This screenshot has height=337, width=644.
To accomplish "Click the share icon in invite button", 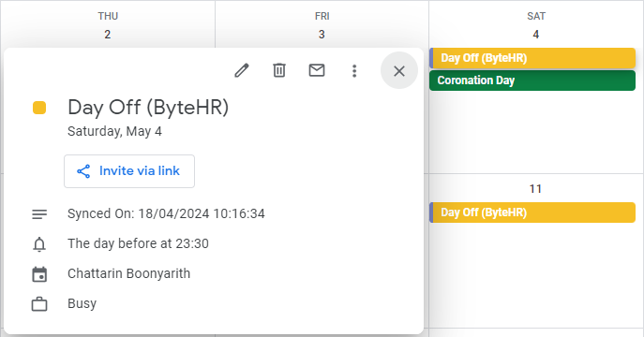I will click(83, 171).
